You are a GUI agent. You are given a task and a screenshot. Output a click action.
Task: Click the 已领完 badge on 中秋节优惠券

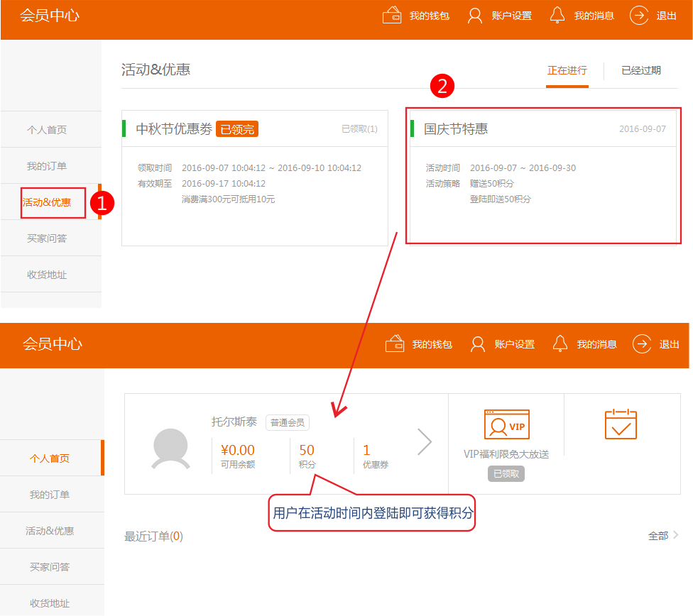coord(237,129)
